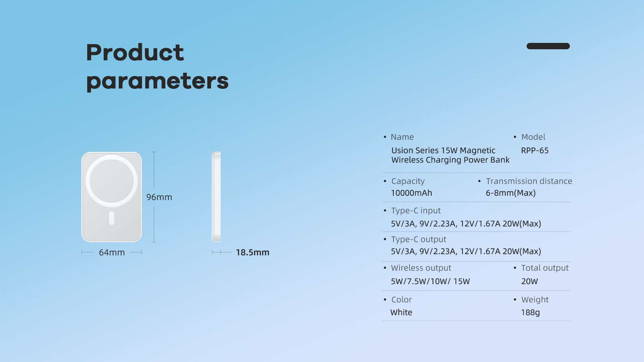Click the product name "Usion Series 15W Magnetic"

[443, 150]
